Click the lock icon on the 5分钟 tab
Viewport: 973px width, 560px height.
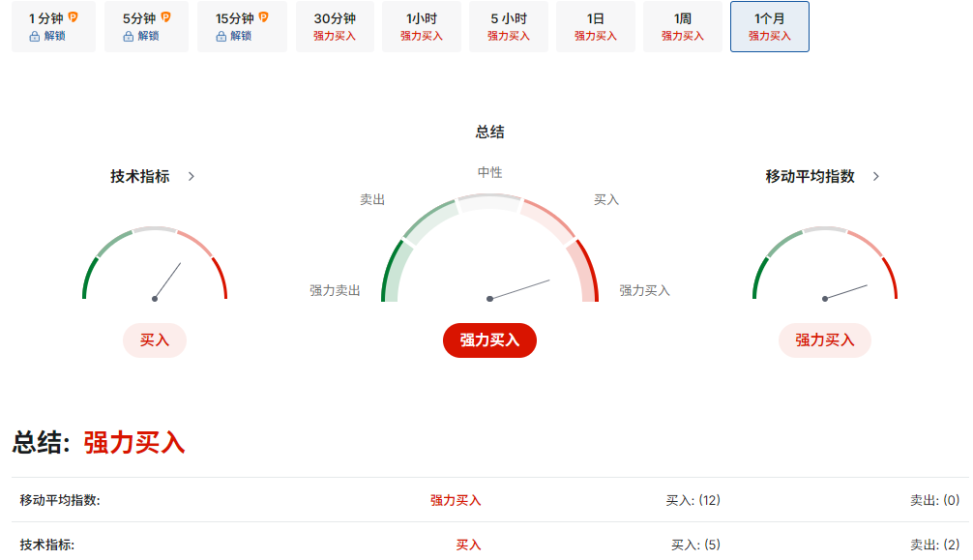click(x=127, y=37)
